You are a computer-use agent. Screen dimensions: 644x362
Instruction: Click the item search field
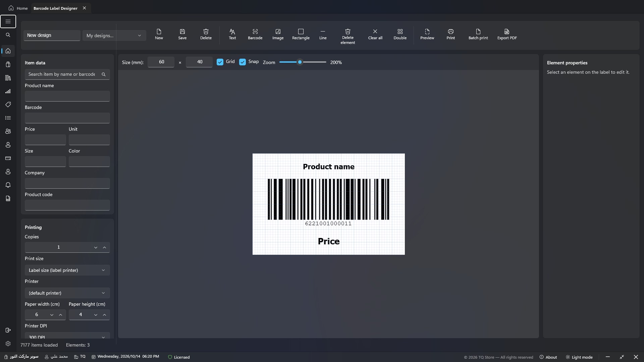click(67, 74)
